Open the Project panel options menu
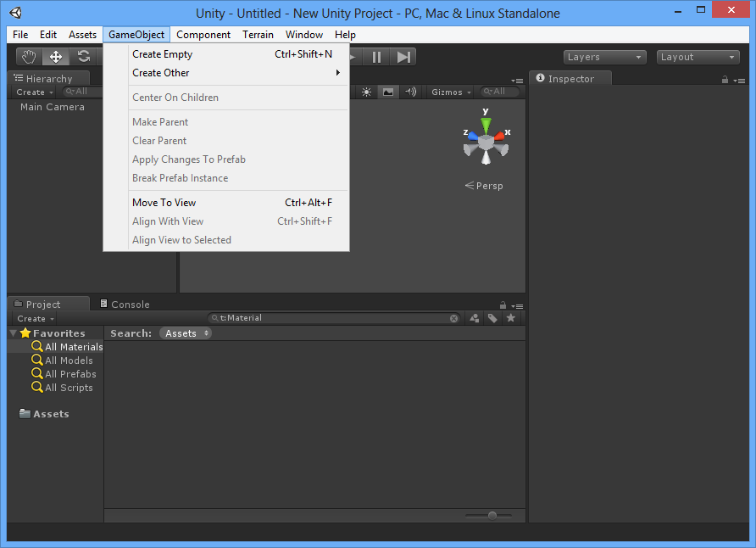 tap(517, 306)
